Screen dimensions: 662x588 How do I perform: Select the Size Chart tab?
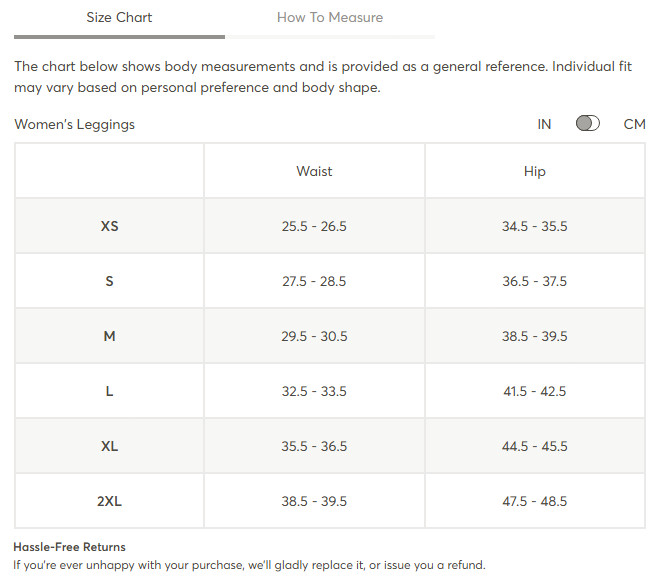point(119,18)
